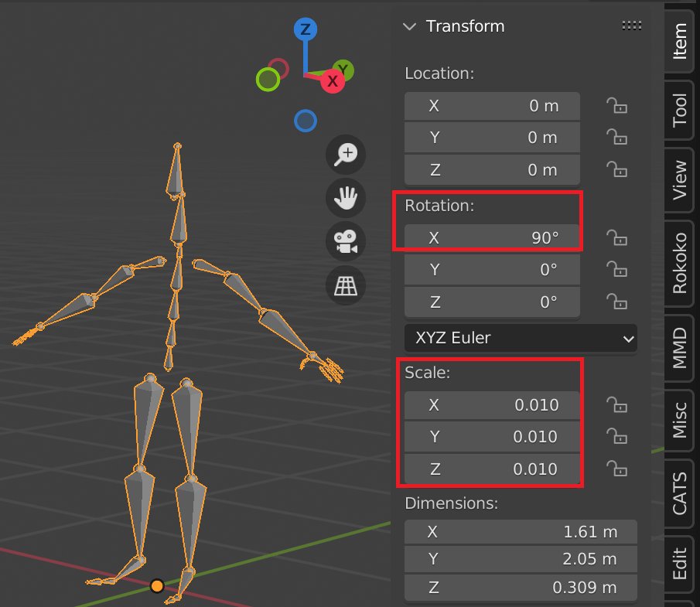Viewport: 700px width, 607px height.
Task: Open the Rokoko sidebar tab
Action: 679,263
